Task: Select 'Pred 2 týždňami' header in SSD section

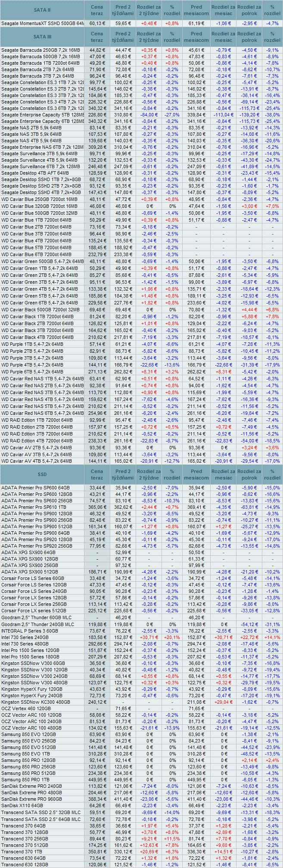Action: (123, 474)
